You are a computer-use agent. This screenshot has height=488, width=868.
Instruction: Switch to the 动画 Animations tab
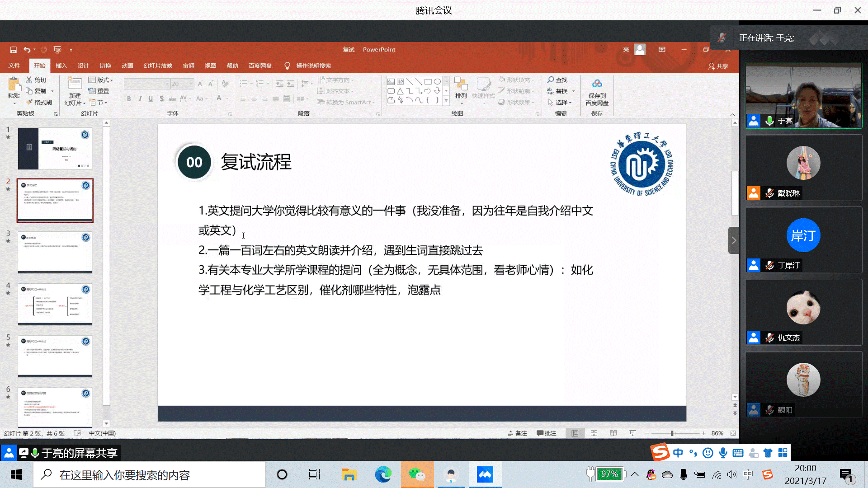[x=127, y=66]
